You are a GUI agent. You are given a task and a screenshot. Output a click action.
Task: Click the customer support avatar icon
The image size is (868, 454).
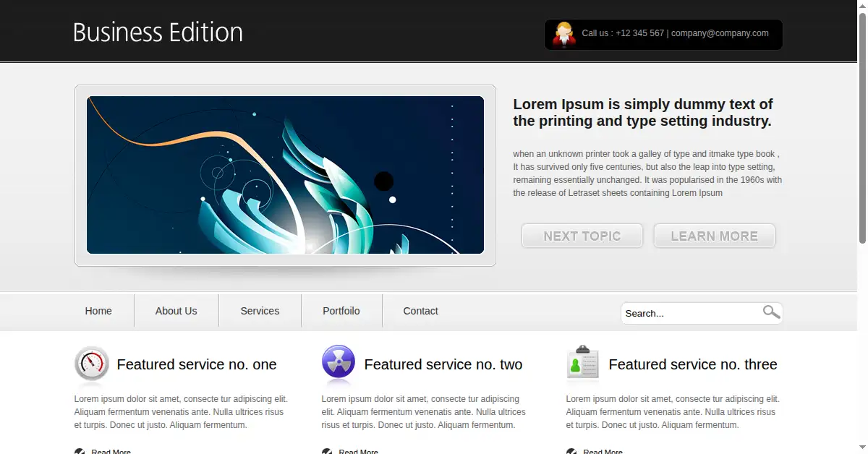564,34
